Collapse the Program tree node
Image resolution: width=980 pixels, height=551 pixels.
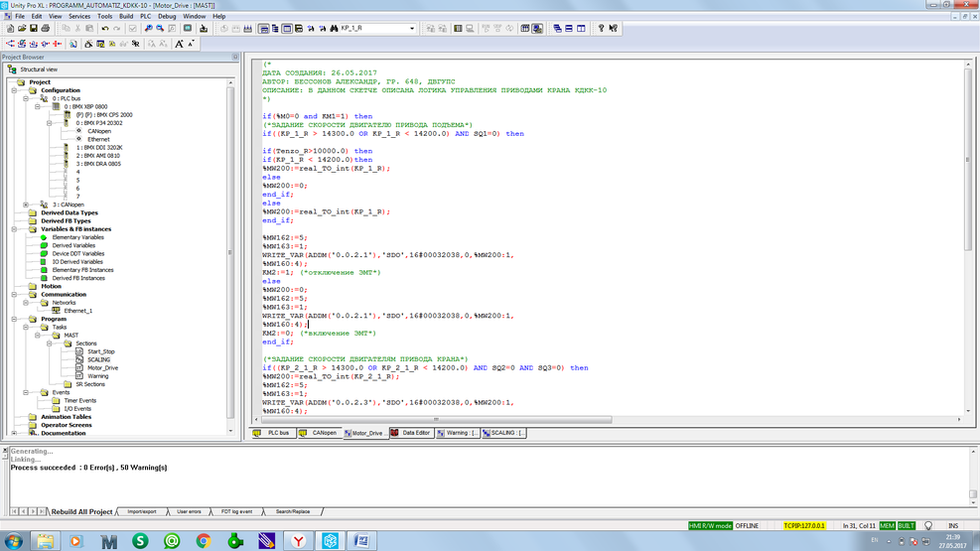pyautogui.click(x=14, y=319)
